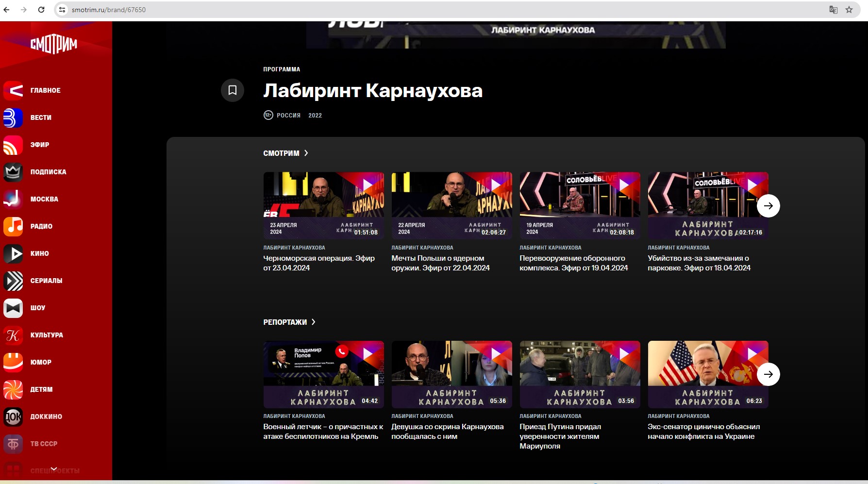Click the 2022 year label
Image resolution: width=868 pixels, height=484 pixels.
tap(315, 116)
